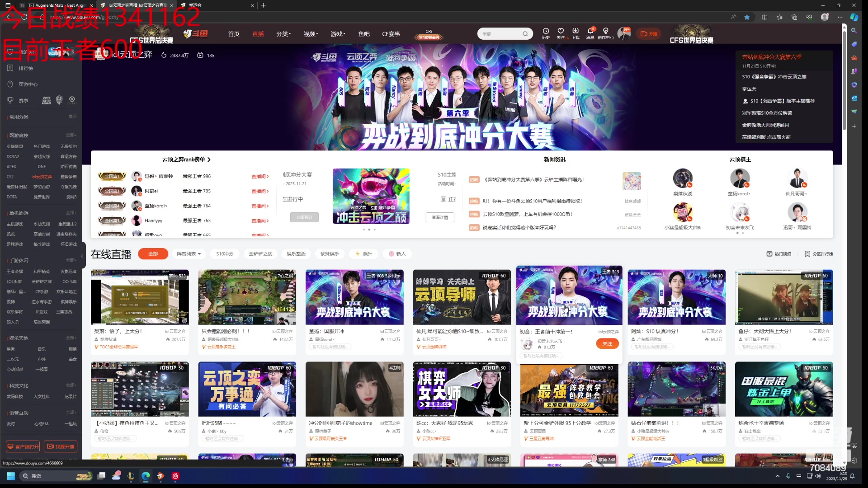Click 我要开播 button in sidebar
This screenshot has width=868, height=488.
click(x=61, y=446)
